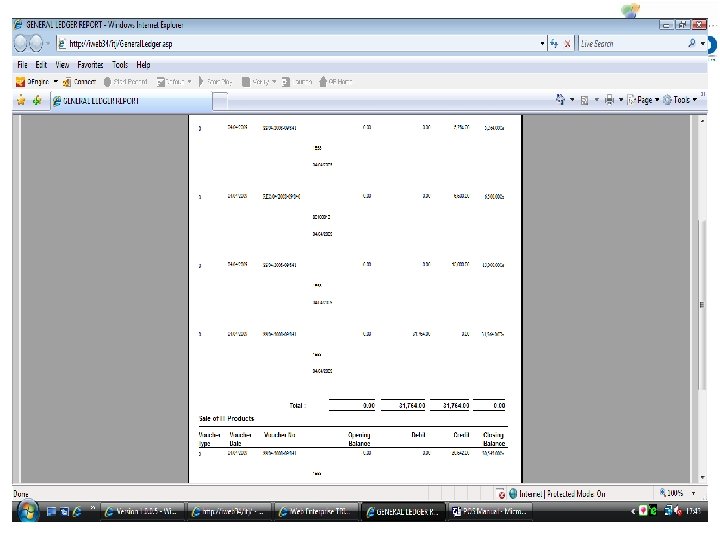Click the pop-up blocked status bar icon
720x540 pixels.
click(501, 494)
